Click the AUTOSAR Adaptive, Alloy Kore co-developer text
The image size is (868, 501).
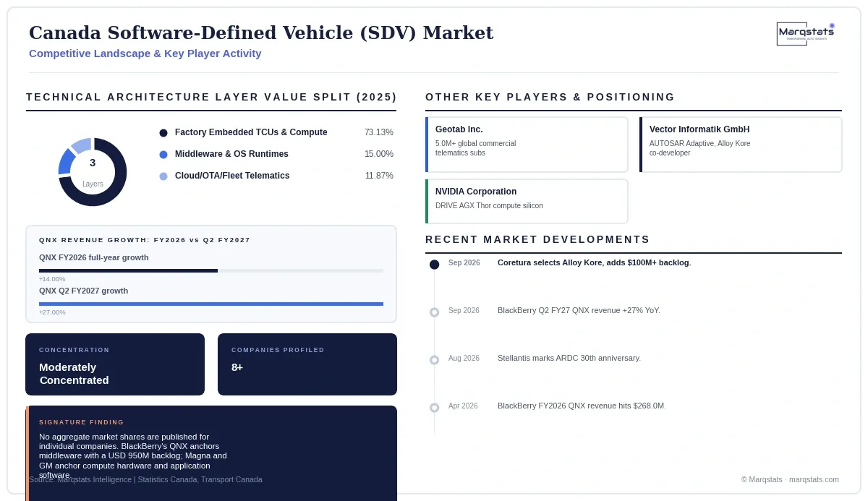tap(699, 148)
